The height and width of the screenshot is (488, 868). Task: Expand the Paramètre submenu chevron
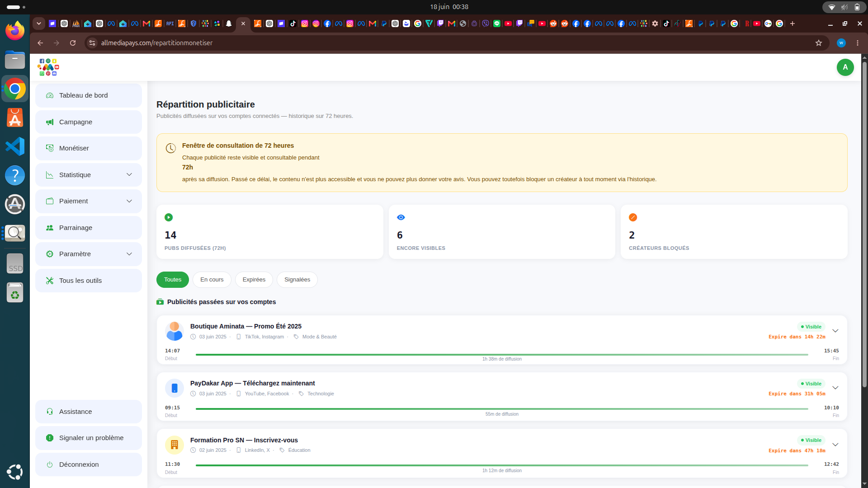click(129, 254)
